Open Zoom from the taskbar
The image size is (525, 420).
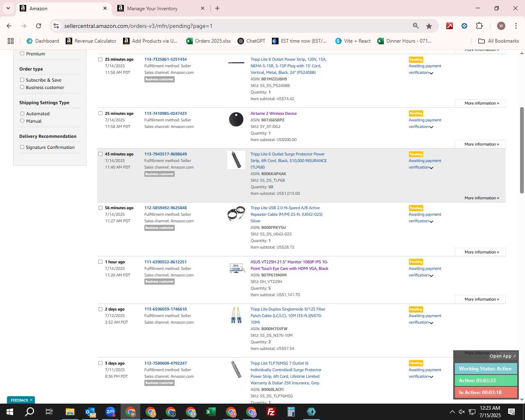tap(110, 412)
